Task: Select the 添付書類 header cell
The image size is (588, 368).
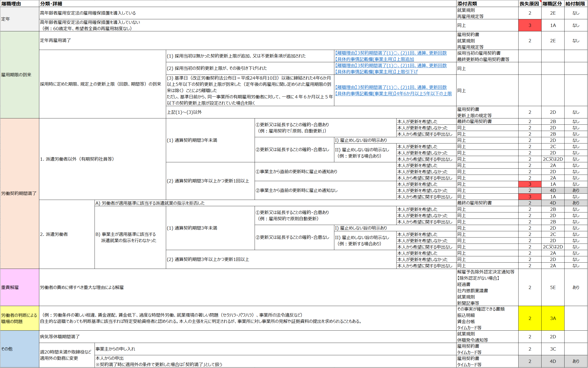Action: (x=487, y=4)
